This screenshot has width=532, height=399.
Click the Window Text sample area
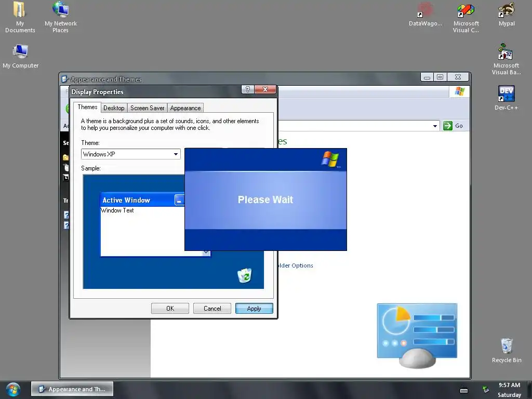coord(117,210)
